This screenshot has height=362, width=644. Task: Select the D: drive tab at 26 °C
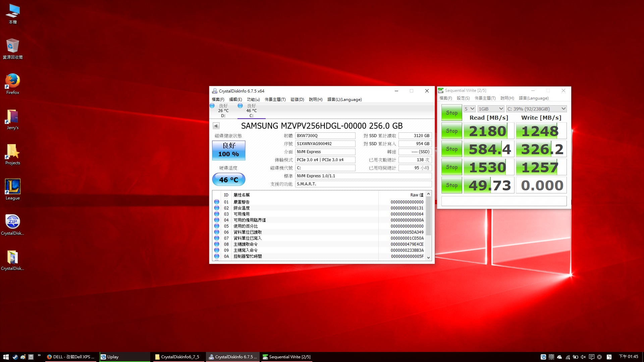pos(223,111)
